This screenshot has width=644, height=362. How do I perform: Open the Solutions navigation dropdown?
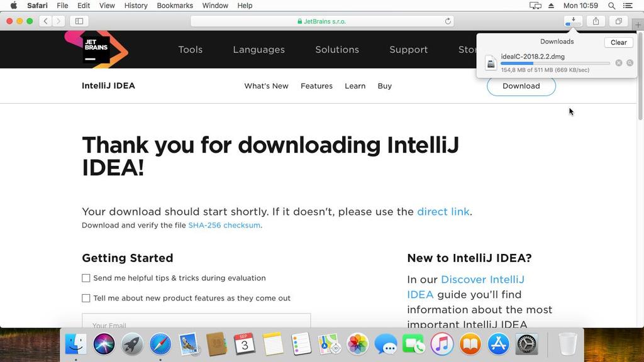[x=337, y=50]
